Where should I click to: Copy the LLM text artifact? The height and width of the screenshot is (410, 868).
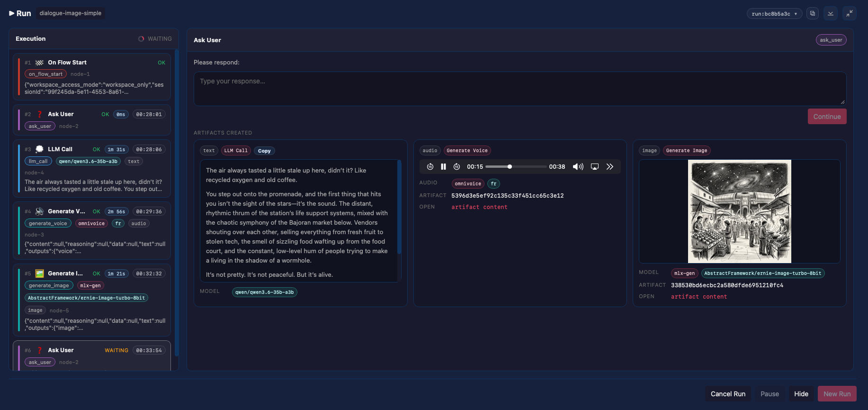click(264, 151)
